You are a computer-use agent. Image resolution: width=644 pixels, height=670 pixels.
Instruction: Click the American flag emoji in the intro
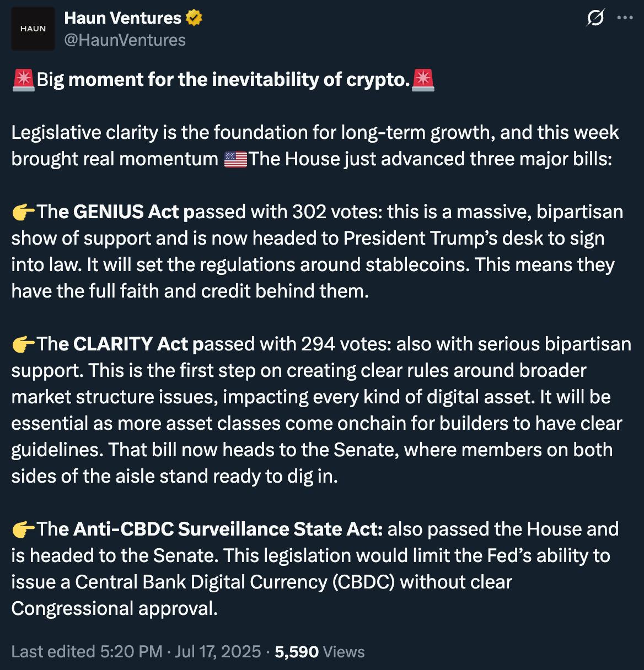(235, 158)
